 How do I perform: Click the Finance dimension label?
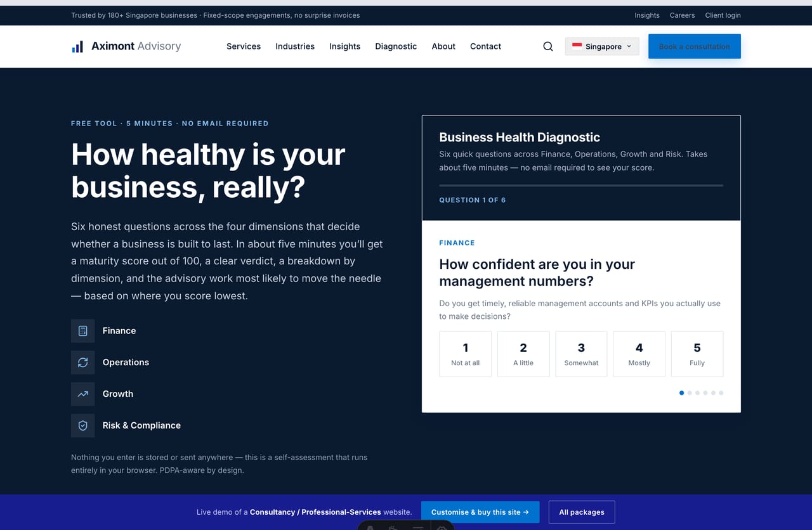[119, 331]
